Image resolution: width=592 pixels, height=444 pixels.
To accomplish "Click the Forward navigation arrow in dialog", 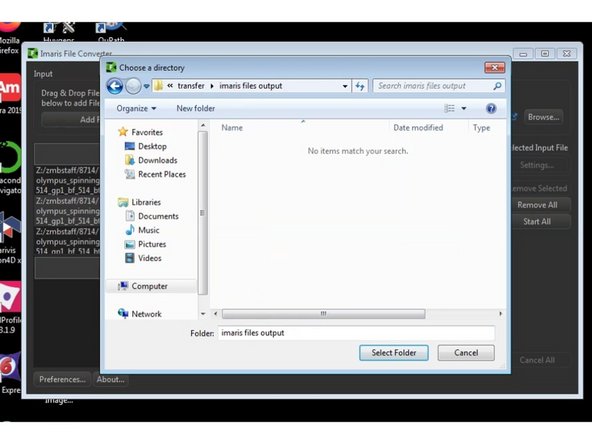I will point(133,86).
